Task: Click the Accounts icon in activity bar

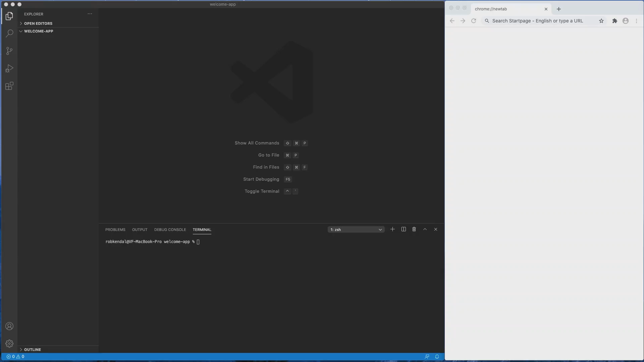Action: [x=9, y=326]
